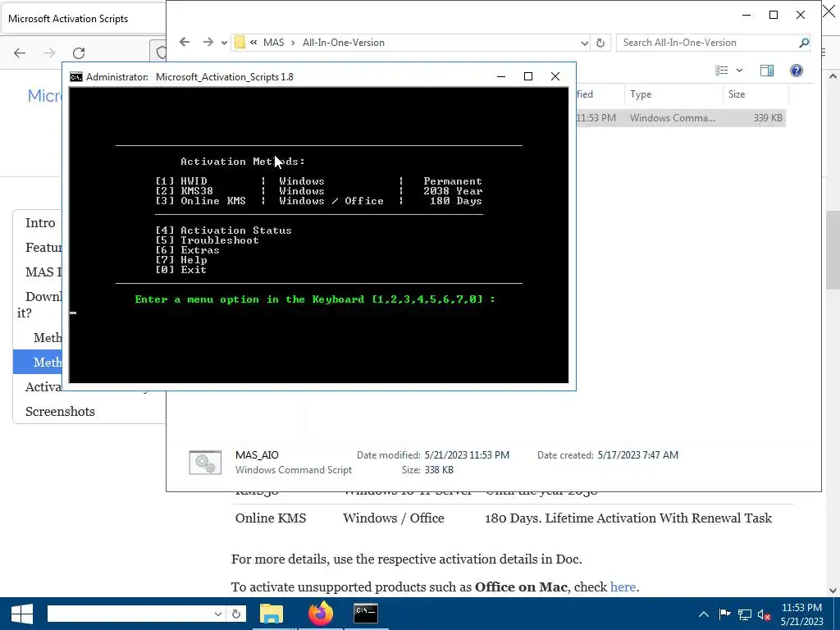840x630 pixels.
Task: Open Screenshots in the page sidebar
Action: coord(60,412)
